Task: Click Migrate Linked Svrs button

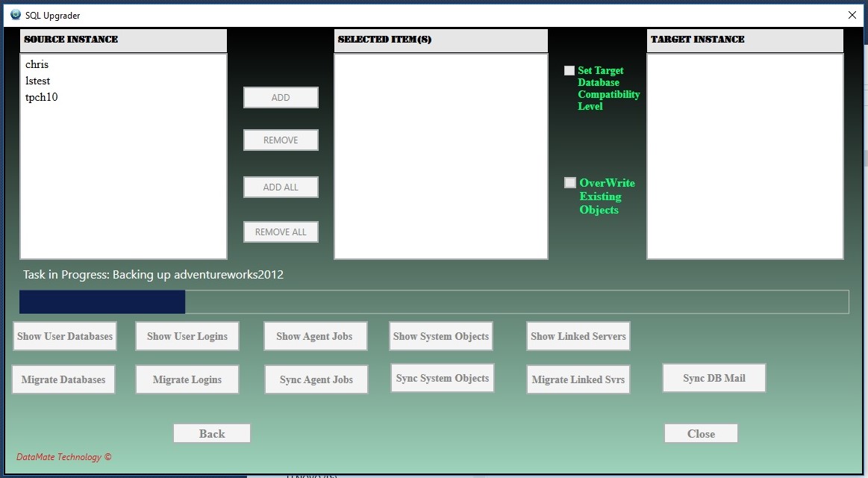Action: click(x=578, y=379)
